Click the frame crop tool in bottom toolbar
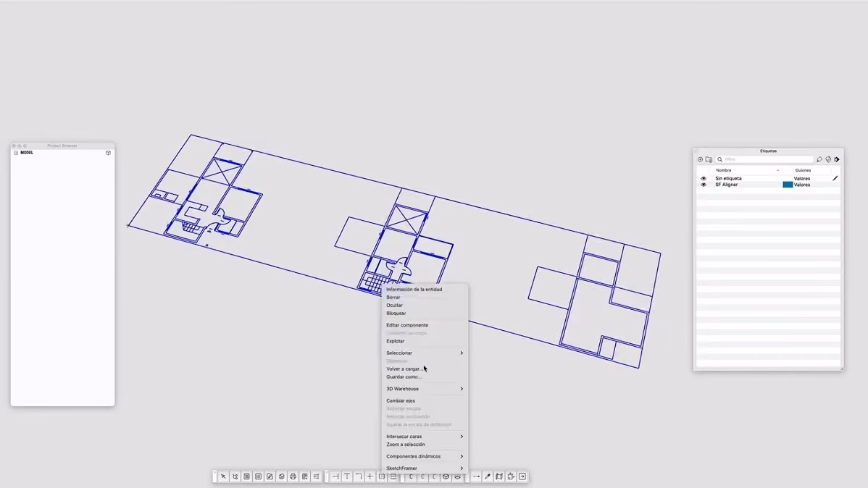868x488 pixels. (x=499, y=476)
